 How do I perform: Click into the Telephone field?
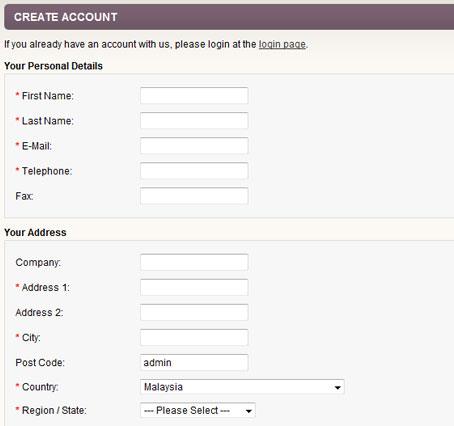point(194,171)
